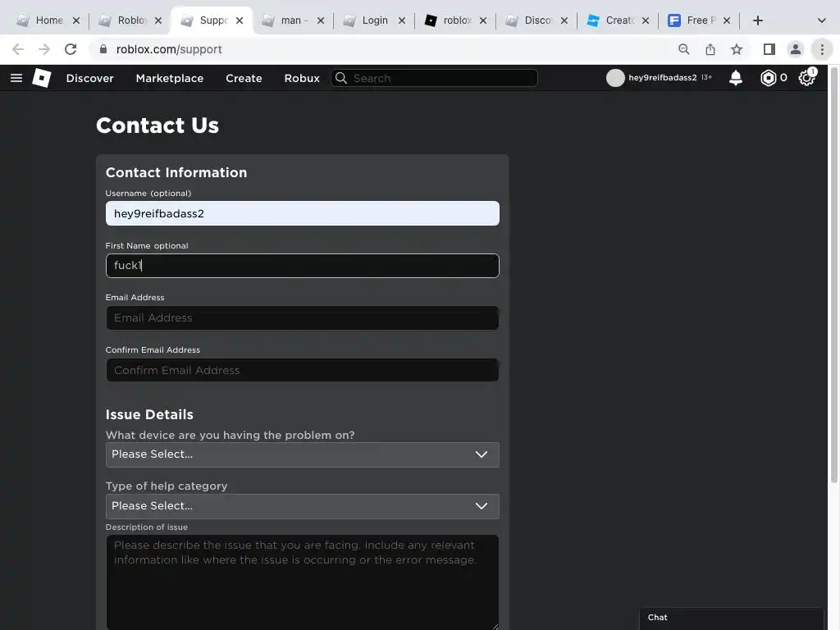The height and width of the screenshot is (630, 840).
Task: Click the lock site info icon
Action: tap(103, 49)
